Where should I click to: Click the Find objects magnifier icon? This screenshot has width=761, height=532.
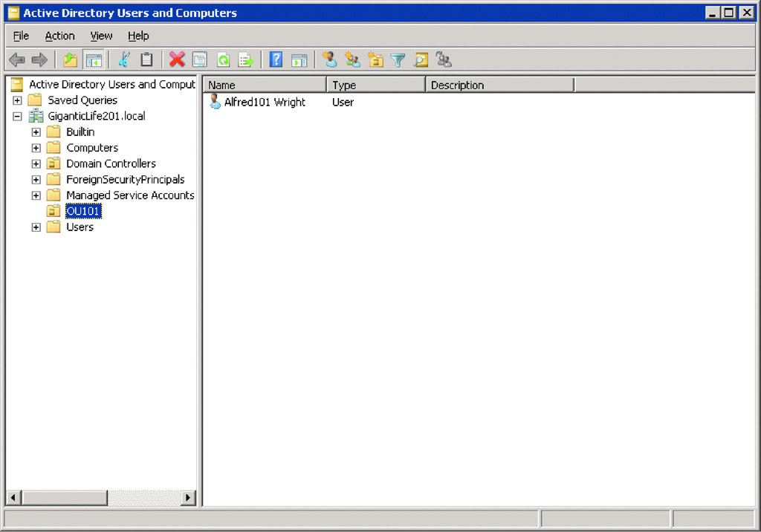(x=421, y=60)
